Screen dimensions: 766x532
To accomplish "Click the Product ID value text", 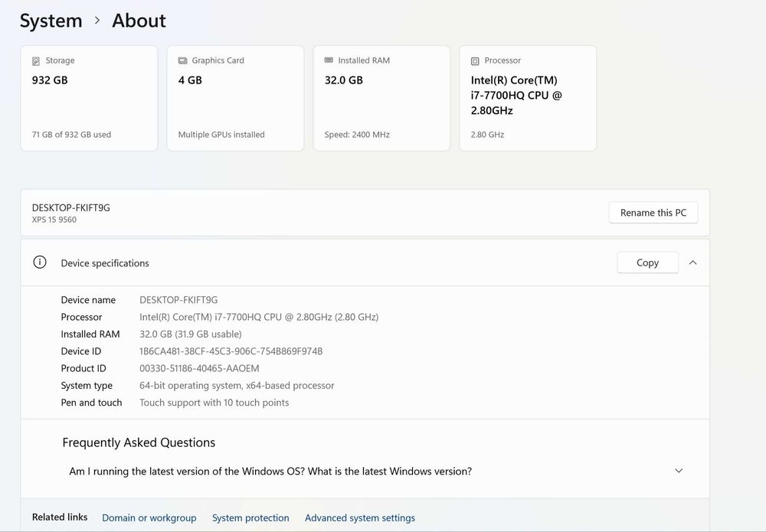I will pos(199,368).
